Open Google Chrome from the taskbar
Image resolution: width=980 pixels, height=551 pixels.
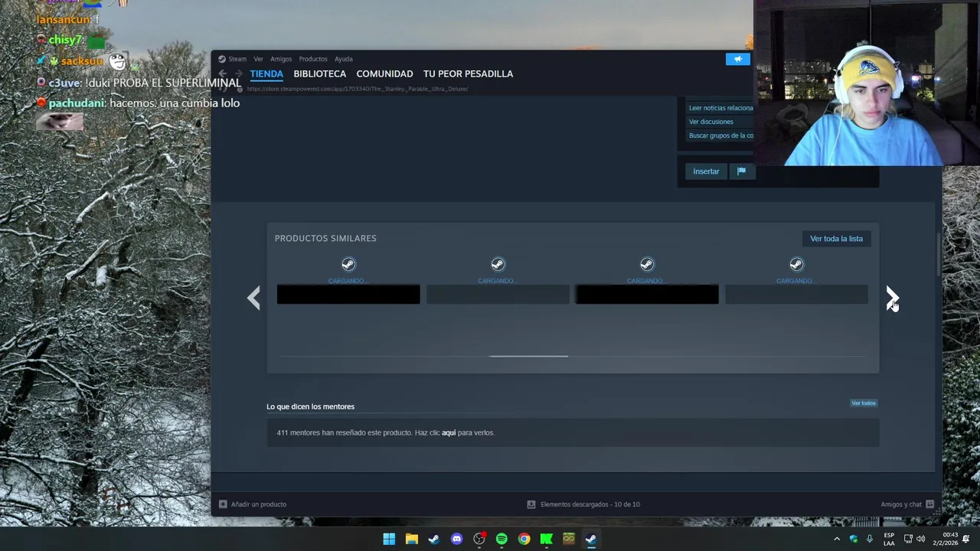(524, 539)
